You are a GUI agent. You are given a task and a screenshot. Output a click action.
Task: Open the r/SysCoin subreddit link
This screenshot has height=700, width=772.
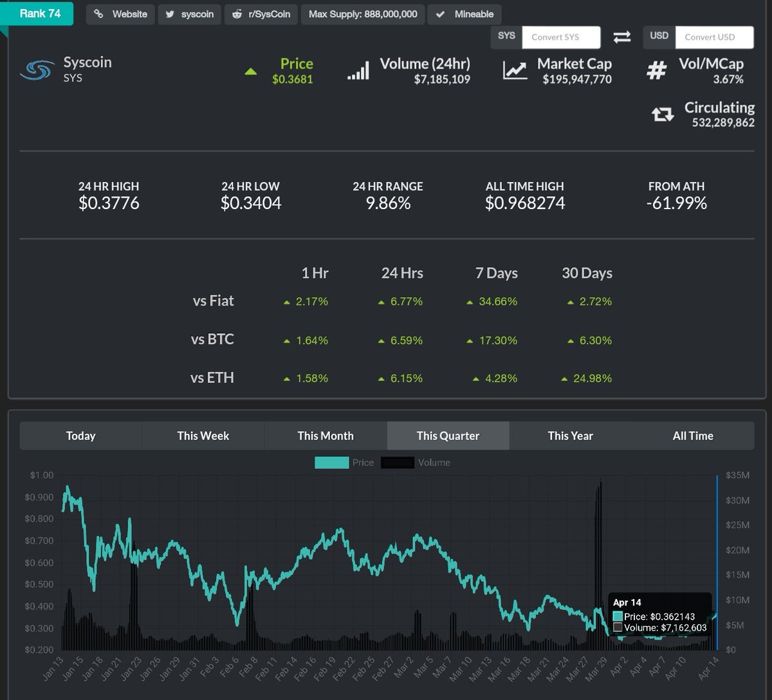point(261,14)
